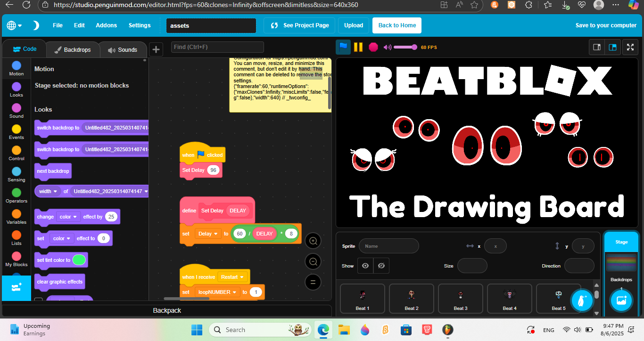Enter fullscreen stage mode
This screenshot has width=644, height=341.
[x=630, y=47]
